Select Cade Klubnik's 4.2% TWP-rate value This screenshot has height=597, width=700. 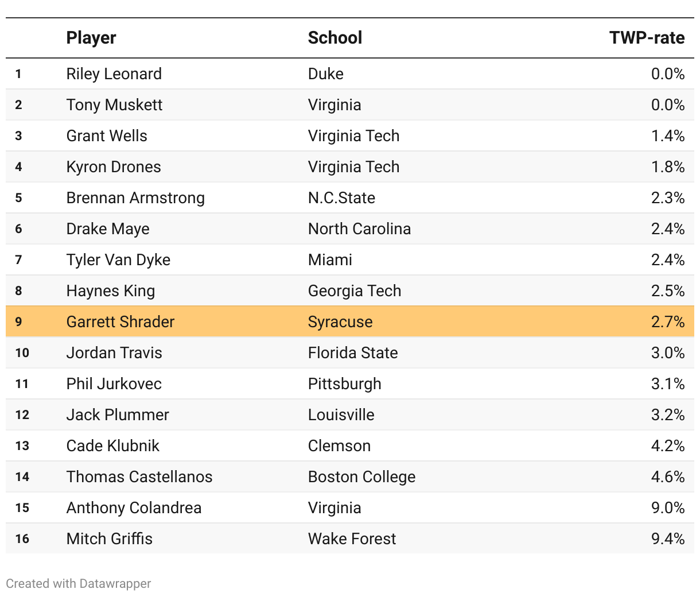pyautogui.click(x=668, y=446)
